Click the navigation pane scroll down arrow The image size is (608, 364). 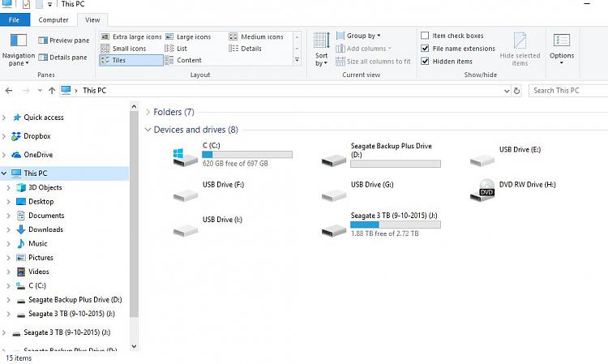click(134, 346)
